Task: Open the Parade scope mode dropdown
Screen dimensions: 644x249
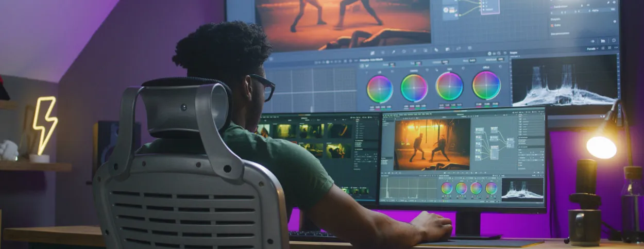Action: click(x=591, y=48)
